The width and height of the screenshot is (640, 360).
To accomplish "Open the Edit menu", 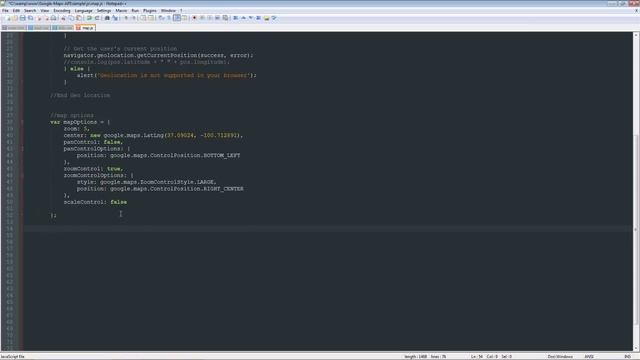I will click(16, 11).
